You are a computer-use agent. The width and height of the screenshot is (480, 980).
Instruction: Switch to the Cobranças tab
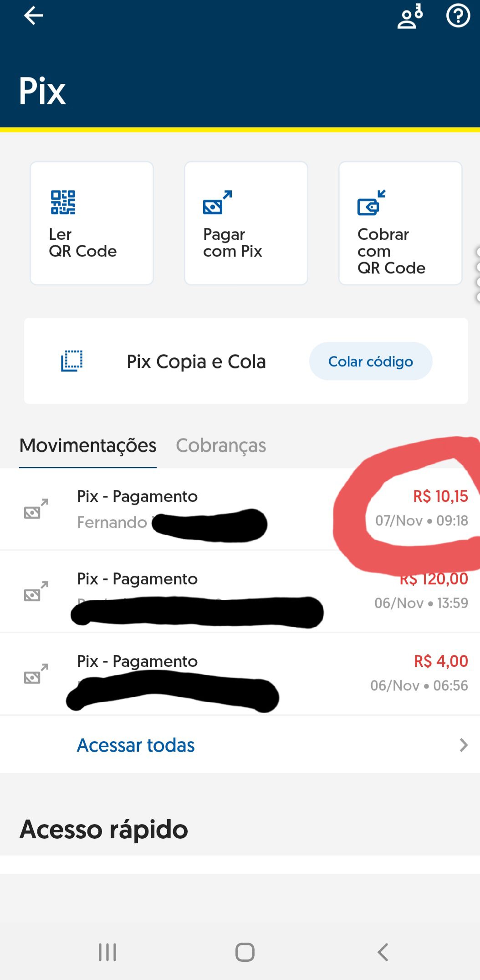[221, 445]
